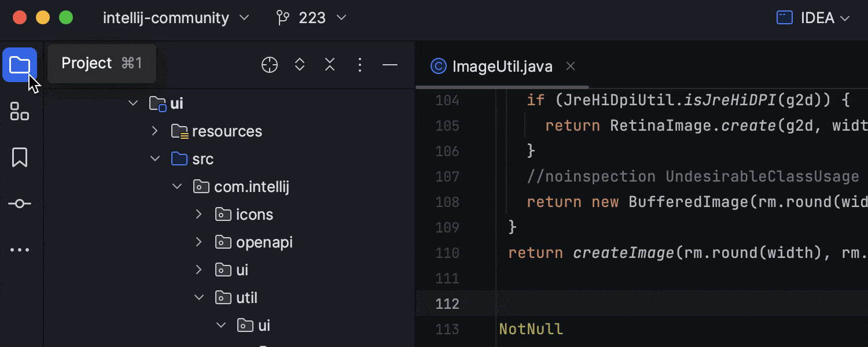Hide the Project panel with minimize dash
The width and height of the screenshot is (868, 347).
[x=390, y=65]
